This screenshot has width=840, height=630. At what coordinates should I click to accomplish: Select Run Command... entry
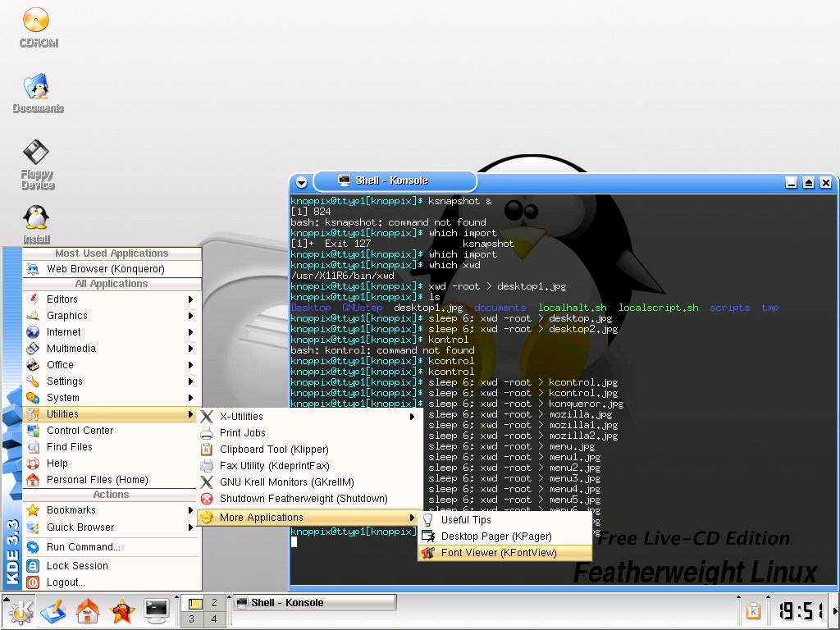(x=111, y=547)
